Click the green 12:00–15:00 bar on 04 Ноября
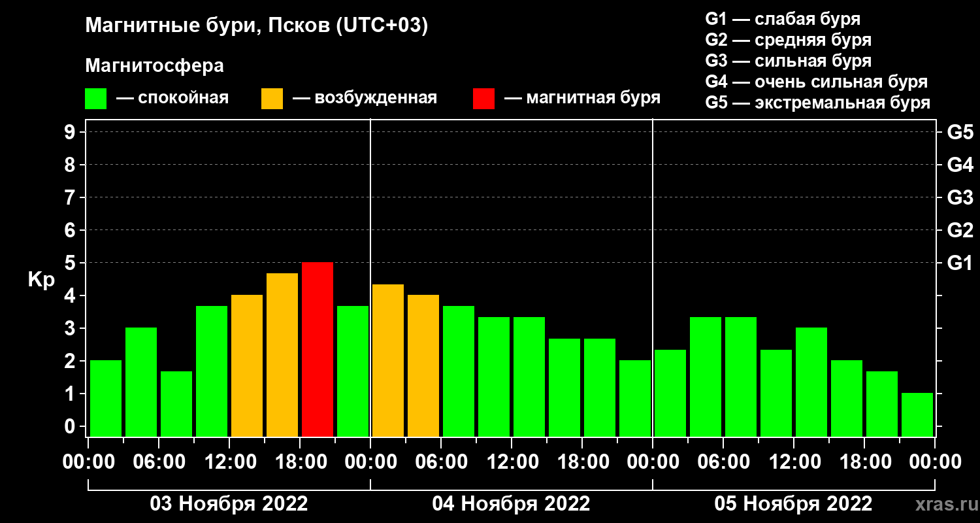 pyautogui.click(x=529, y=377)
